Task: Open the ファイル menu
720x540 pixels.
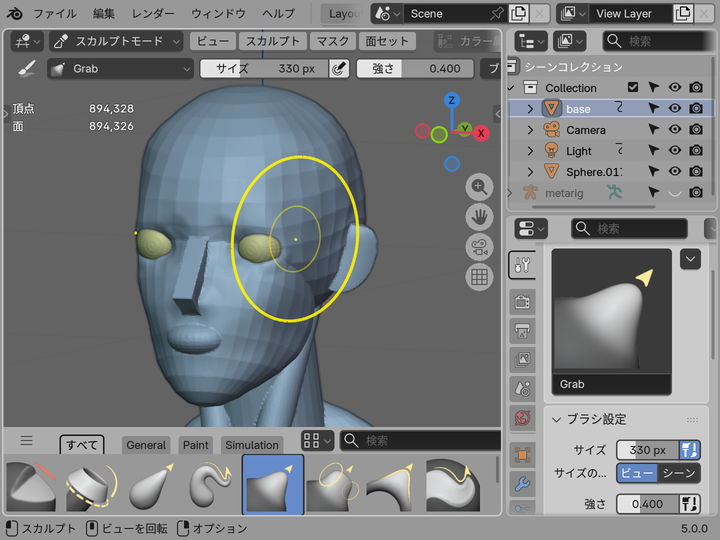Action: point(55,14)
